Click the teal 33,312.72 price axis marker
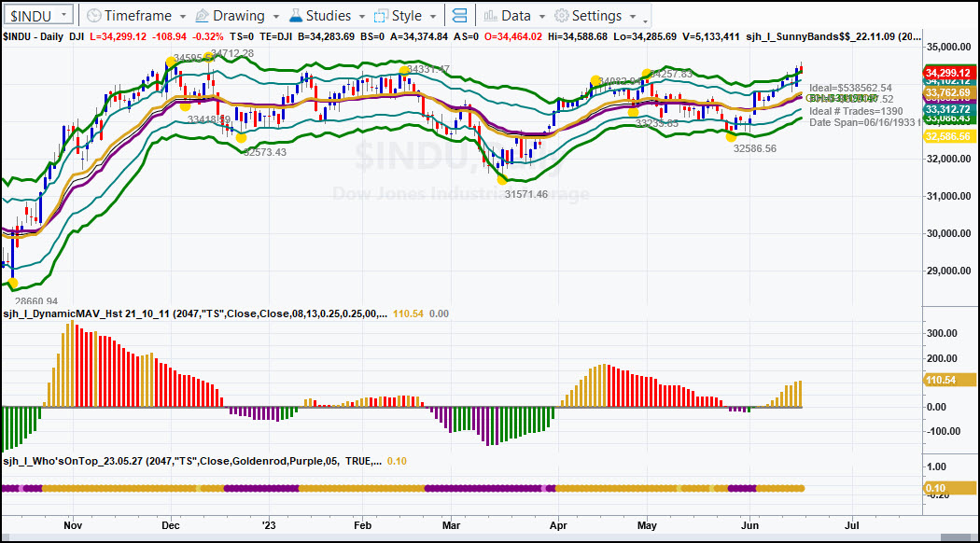 coord(948,109)
